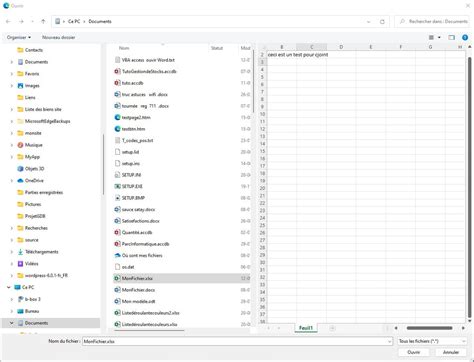Select Mon modele.odt file icon

(117, 301)
